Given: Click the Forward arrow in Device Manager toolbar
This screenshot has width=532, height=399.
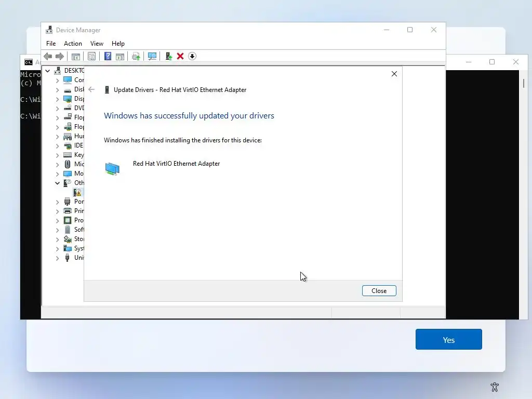Looking at the screenshot, I should point(59,56).
